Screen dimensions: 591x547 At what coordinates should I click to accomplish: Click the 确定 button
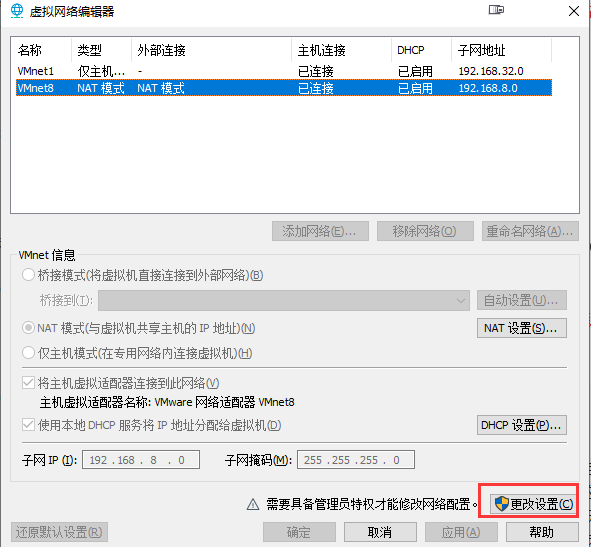coord(299,532)
